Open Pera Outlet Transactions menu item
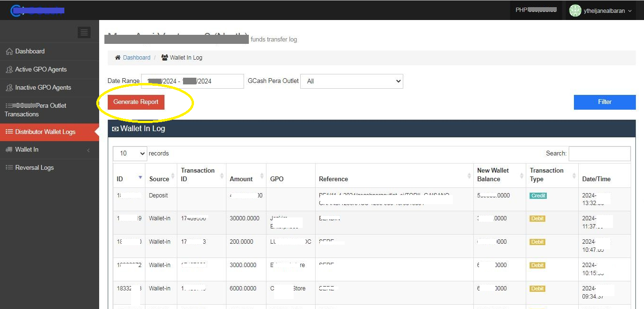The image size is (644, 309). click(x=50, y=110)
